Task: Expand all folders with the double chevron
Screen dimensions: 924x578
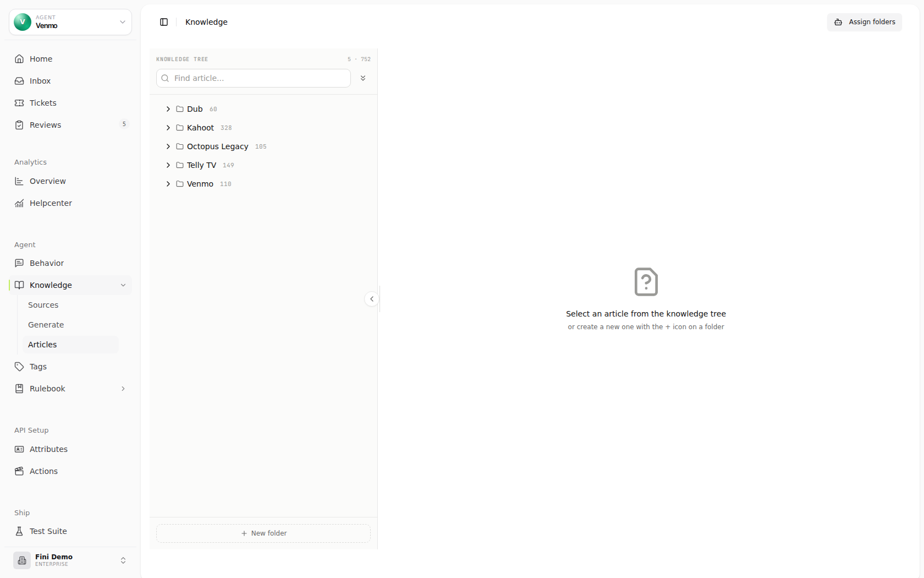Action: [363, 78]
